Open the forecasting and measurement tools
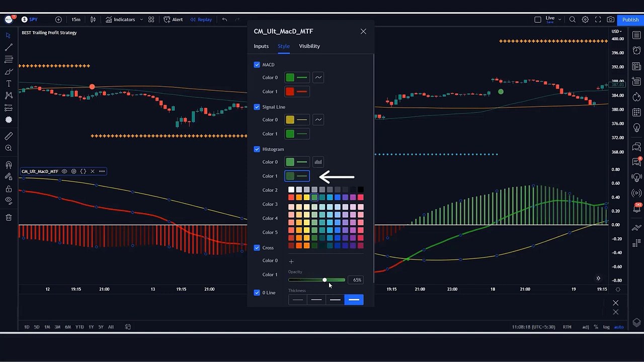 (9, 108)
